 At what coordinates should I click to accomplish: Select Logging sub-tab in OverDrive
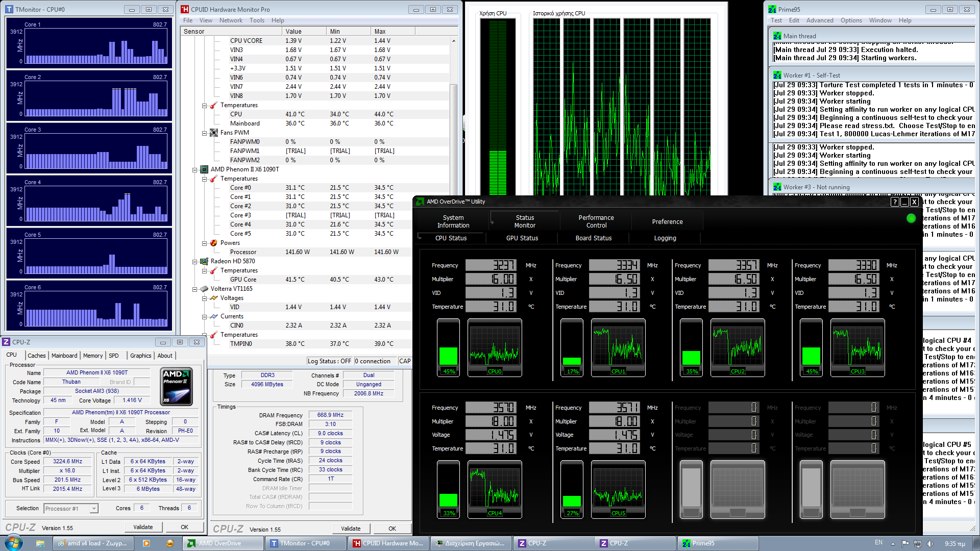click(x=665, y=238)
